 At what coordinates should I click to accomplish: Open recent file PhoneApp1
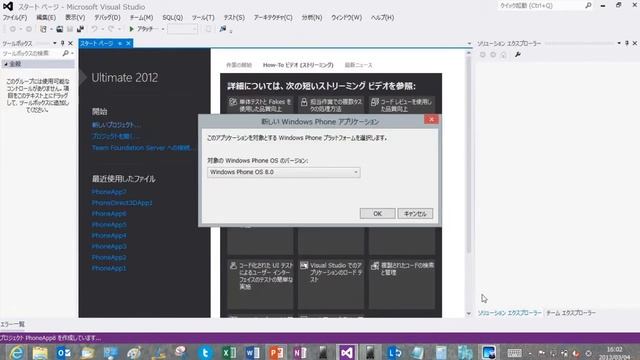click(109, 268)
